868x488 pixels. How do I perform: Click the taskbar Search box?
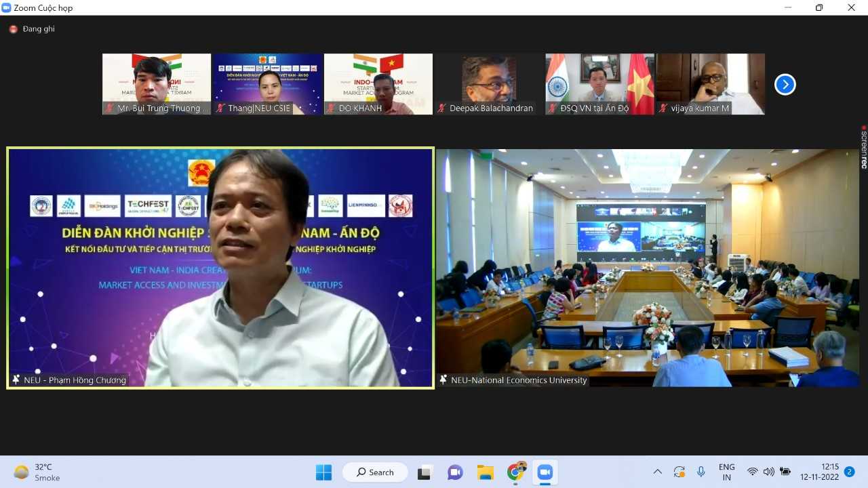(375, 472)
